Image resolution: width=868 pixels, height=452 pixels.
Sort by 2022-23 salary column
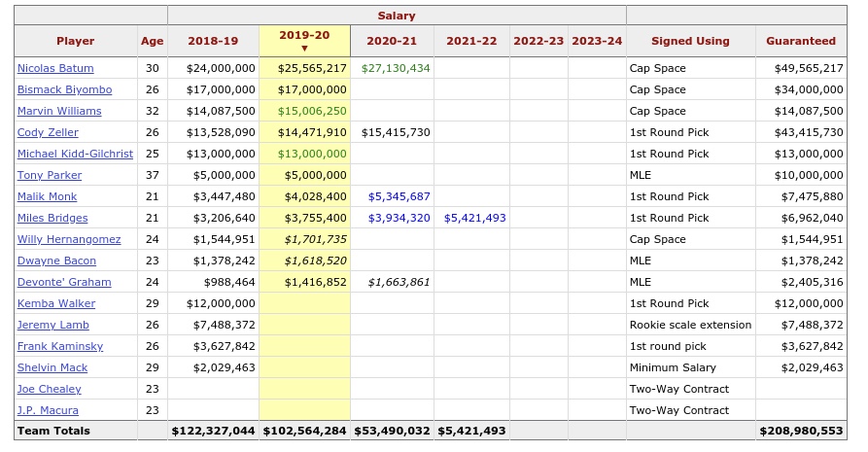tap(538, 41)
